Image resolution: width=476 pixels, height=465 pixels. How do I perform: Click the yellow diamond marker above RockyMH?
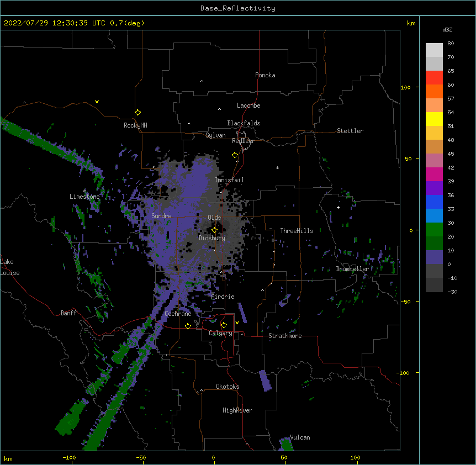138,113
